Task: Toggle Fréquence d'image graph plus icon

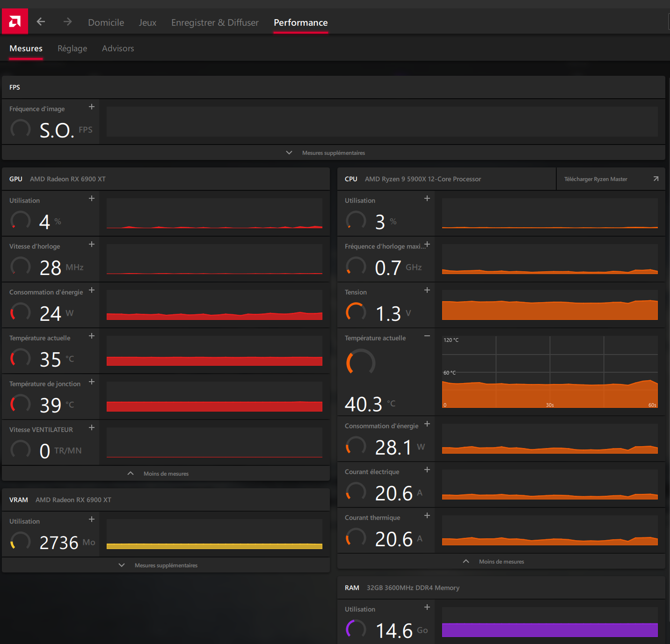Action: (92, 107)
